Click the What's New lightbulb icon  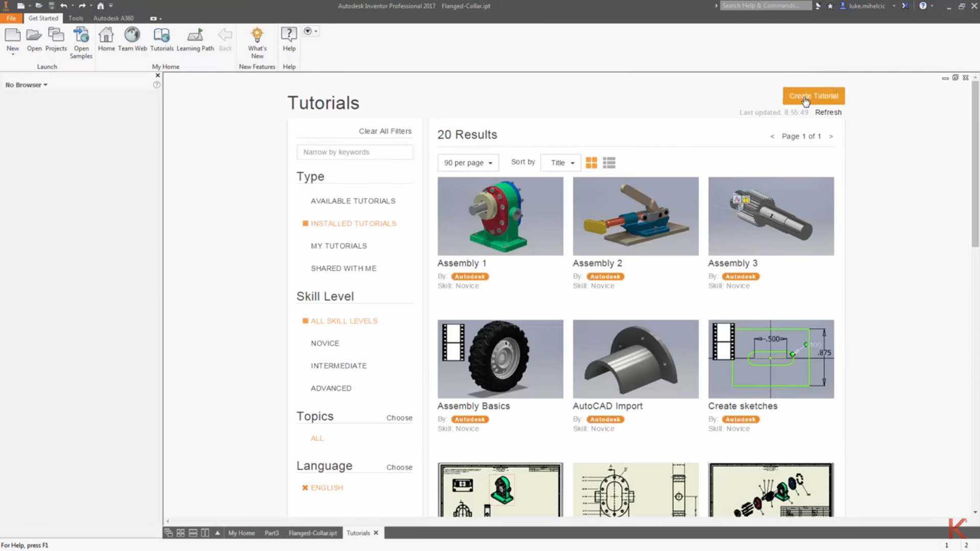257,35
